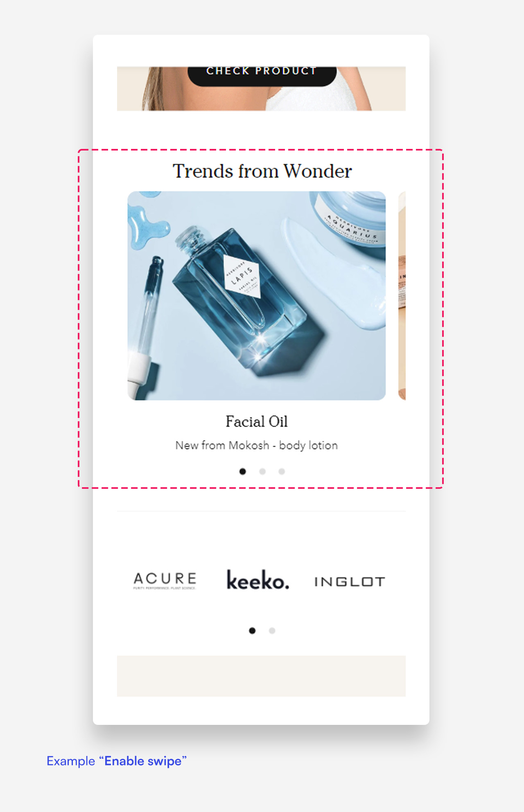Switch to the second product carousel dot
The image size is (524, 812).
point(262,472)
